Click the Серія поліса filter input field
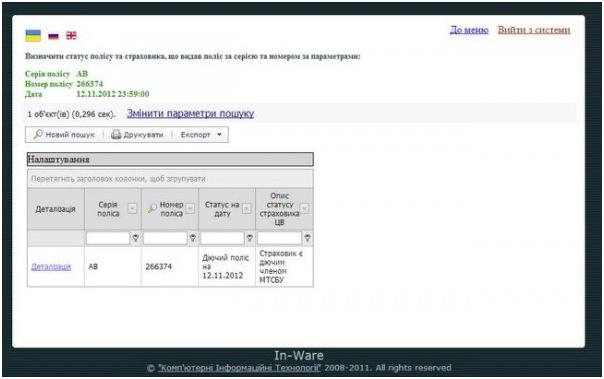 (108, 238)
